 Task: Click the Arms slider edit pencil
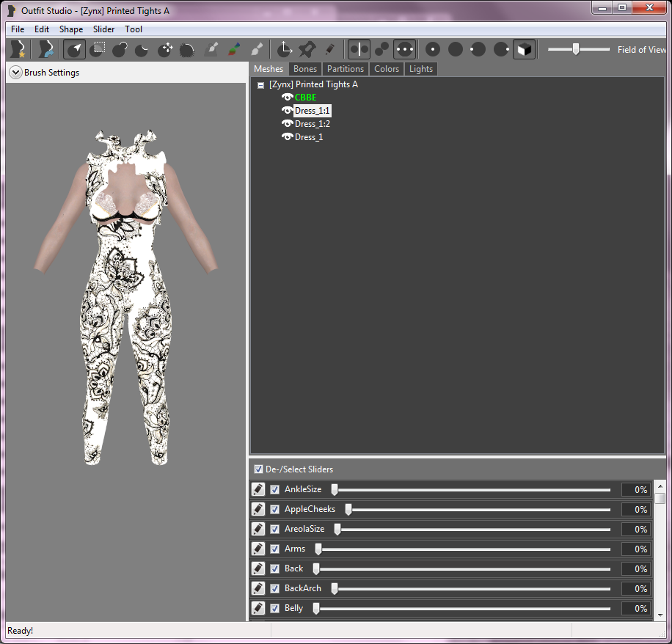pos(258,549)
